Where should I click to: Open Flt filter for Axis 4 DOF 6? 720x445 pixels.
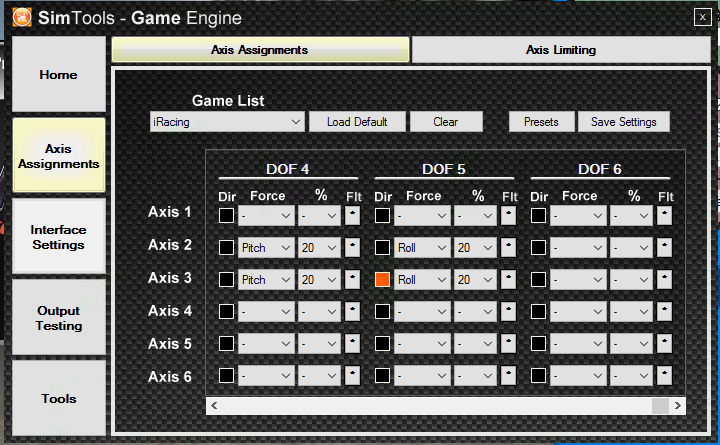[664, 312]
